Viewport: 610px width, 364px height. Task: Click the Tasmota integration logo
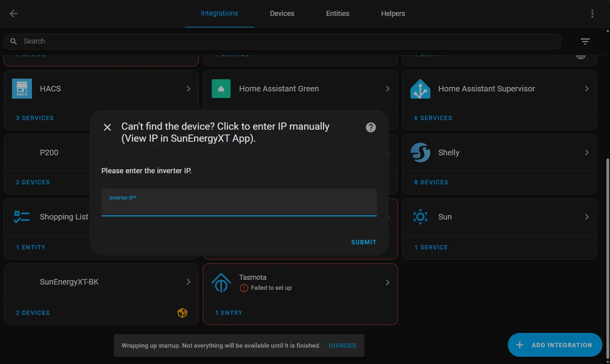tap(221, 283)
